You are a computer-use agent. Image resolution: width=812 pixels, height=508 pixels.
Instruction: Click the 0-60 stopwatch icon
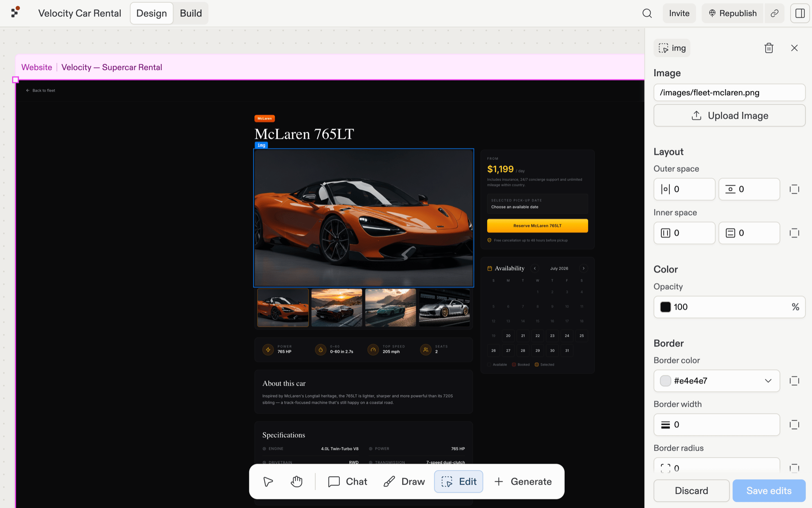tap(321, 349)
